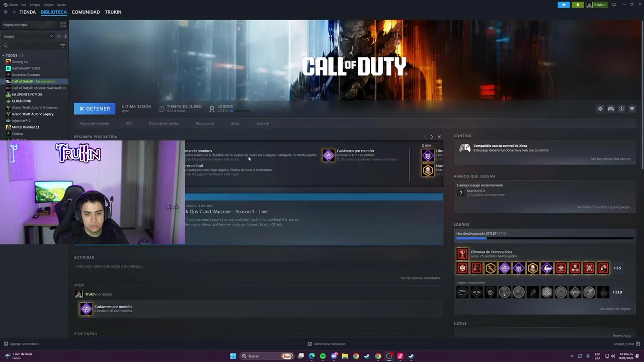Open the Discusiones tab
This screenshot has width=644, height=362.
pos(205,123)
